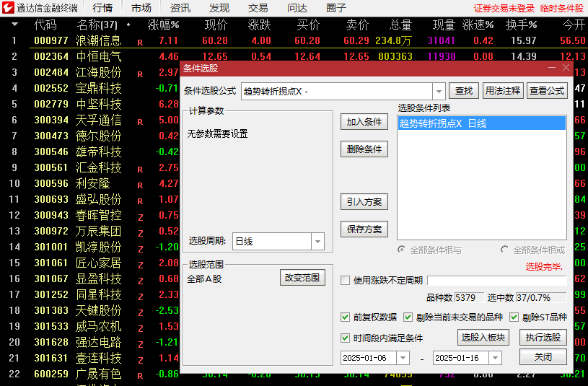Click the 用法注释 button

point(503,91)
